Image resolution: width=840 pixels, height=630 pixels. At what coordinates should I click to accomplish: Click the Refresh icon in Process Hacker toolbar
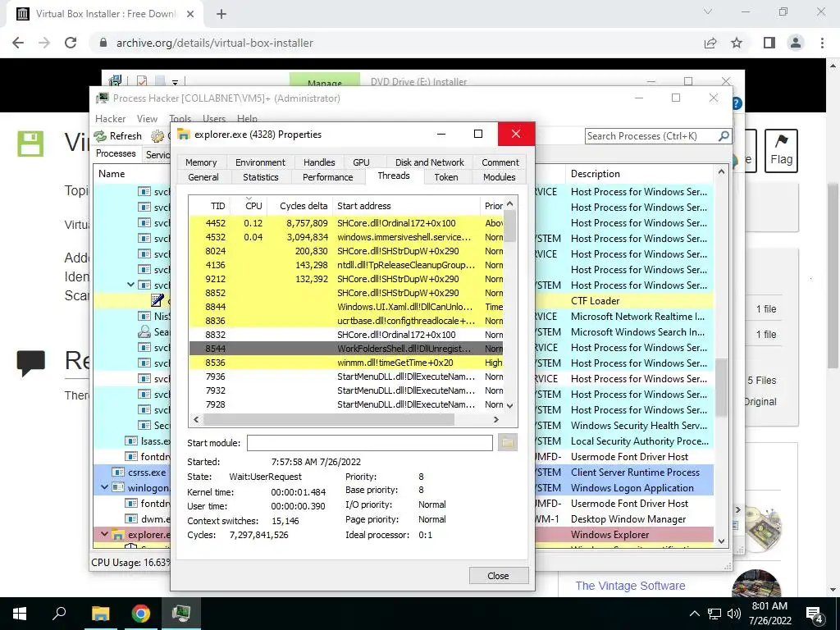(x=100, y=136)
